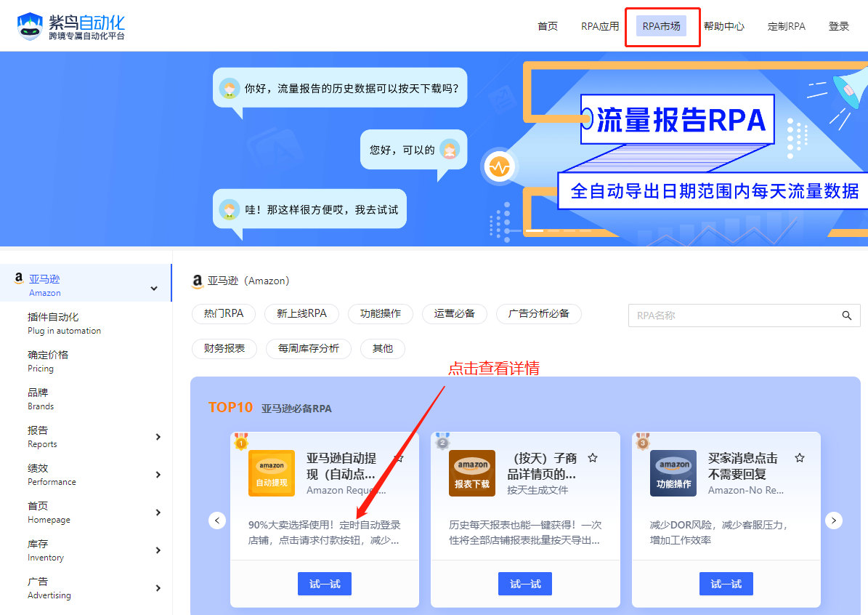The image size is (868, 615).
Task: Filter by 每周库存分析 tag
Action: tap(308, 348)
